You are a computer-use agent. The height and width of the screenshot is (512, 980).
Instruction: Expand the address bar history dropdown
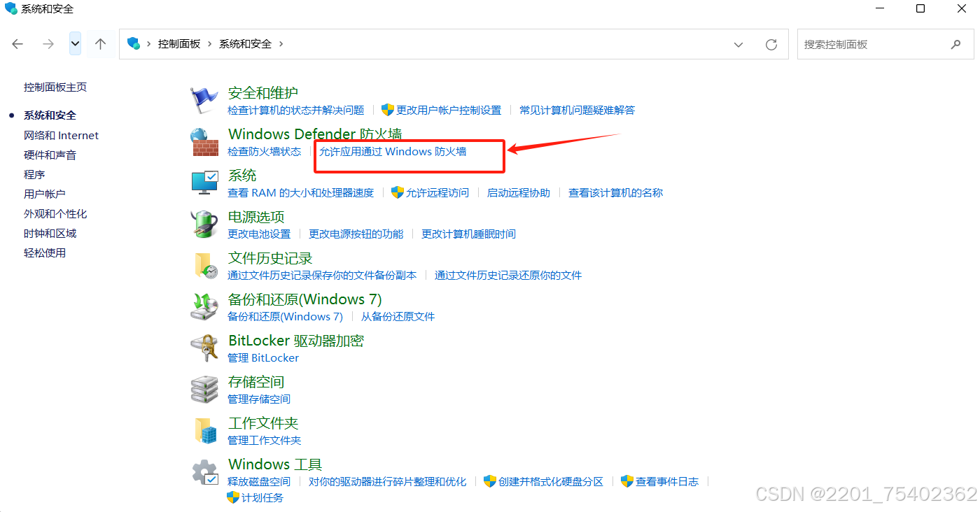tap(738, 44)
